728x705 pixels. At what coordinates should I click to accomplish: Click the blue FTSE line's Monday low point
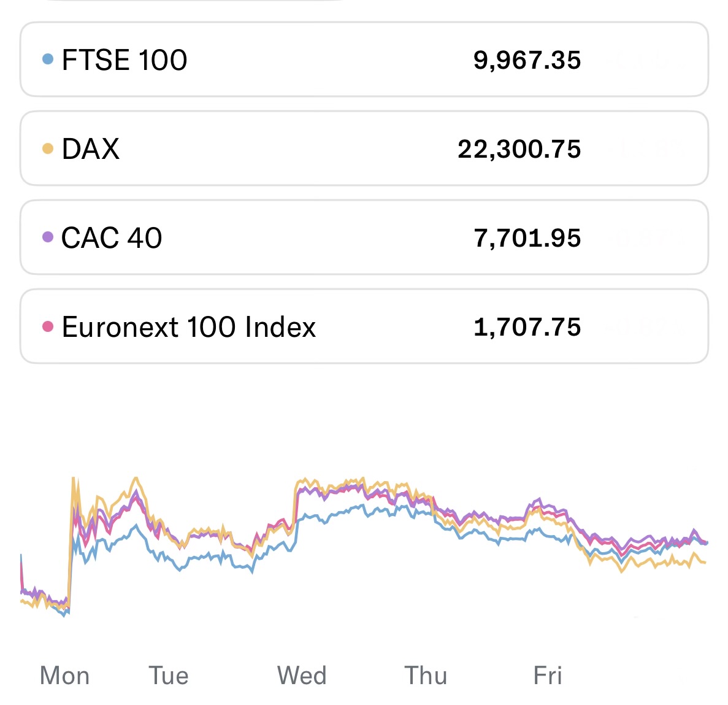[x=65, y=614]
